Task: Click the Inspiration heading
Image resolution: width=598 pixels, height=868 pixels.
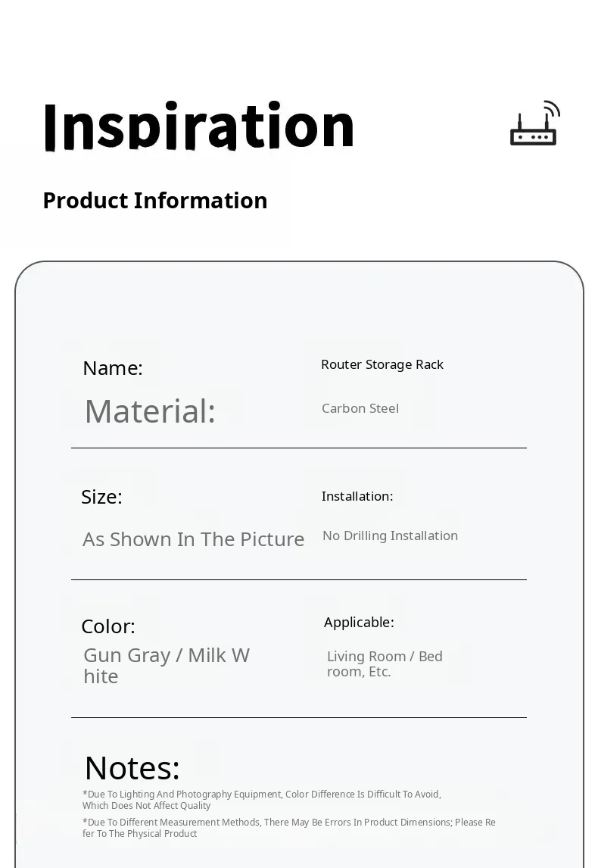Action: [x=198, y=126]
